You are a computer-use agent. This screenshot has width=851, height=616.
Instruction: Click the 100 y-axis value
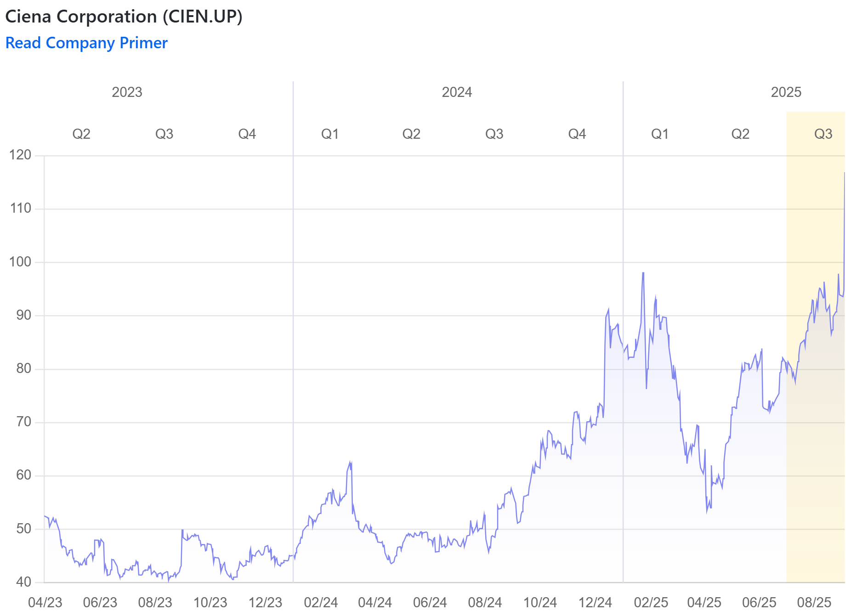pos(20,262)
